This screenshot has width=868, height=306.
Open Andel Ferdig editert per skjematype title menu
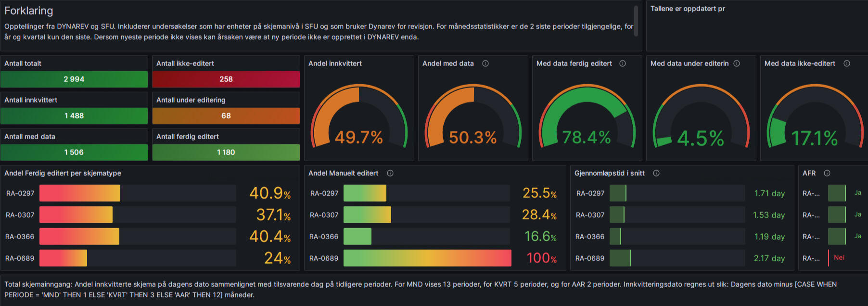(63, 173)
